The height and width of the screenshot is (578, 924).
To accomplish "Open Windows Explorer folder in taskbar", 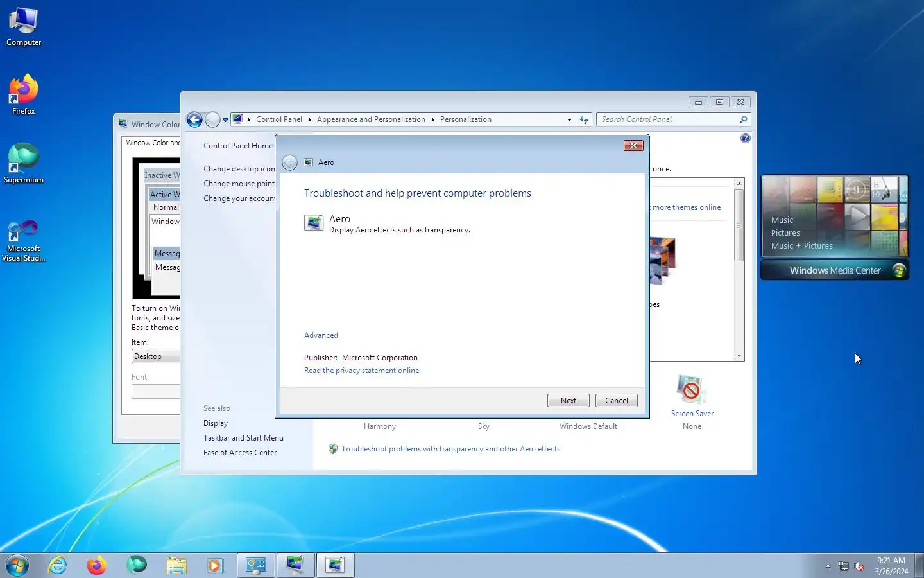I will click(176, 565).
